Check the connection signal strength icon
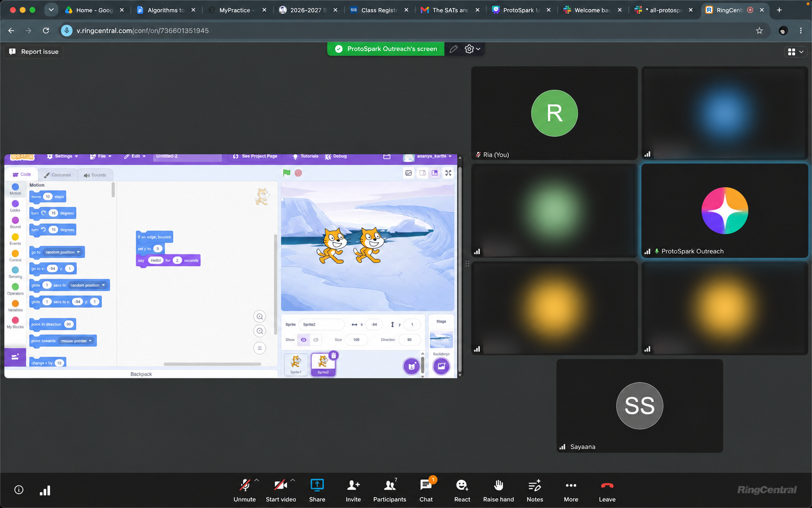 [45, 491]
